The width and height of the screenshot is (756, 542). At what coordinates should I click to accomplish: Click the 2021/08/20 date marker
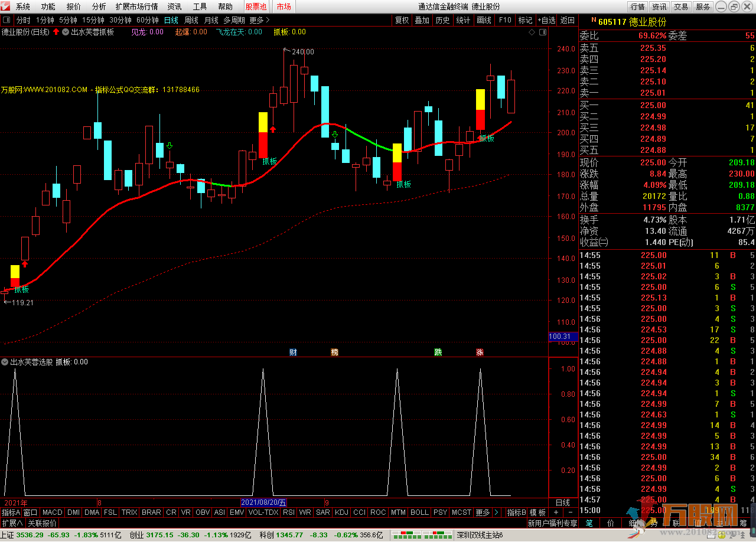[x=264, y=502]
